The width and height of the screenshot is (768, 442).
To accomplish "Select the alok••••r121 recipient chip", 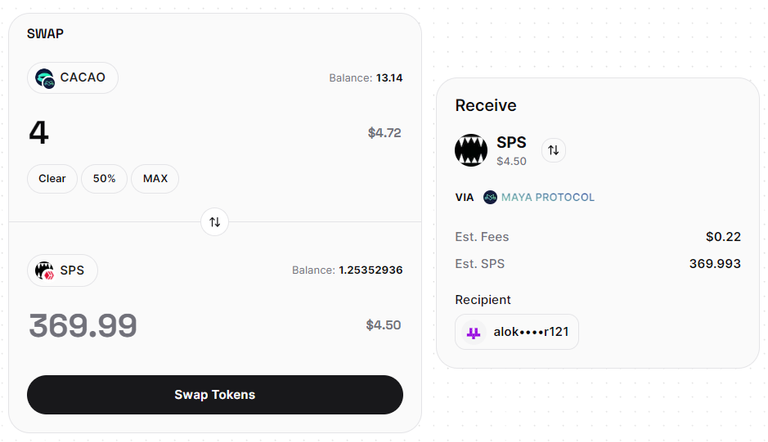I will [517, 332].
